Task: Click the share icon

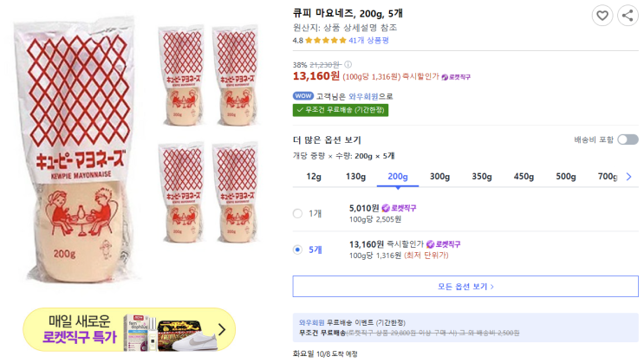Action: tap(628, 15)
